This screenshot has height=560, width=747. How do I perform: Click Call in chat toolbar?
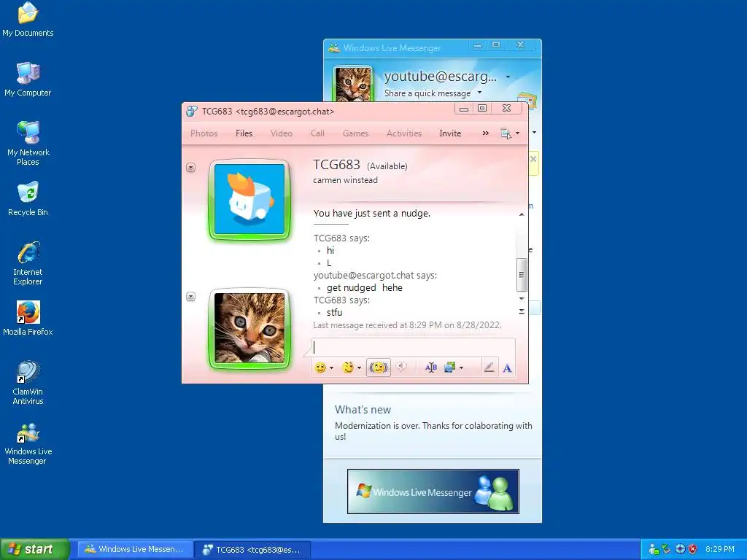point(317,133)
